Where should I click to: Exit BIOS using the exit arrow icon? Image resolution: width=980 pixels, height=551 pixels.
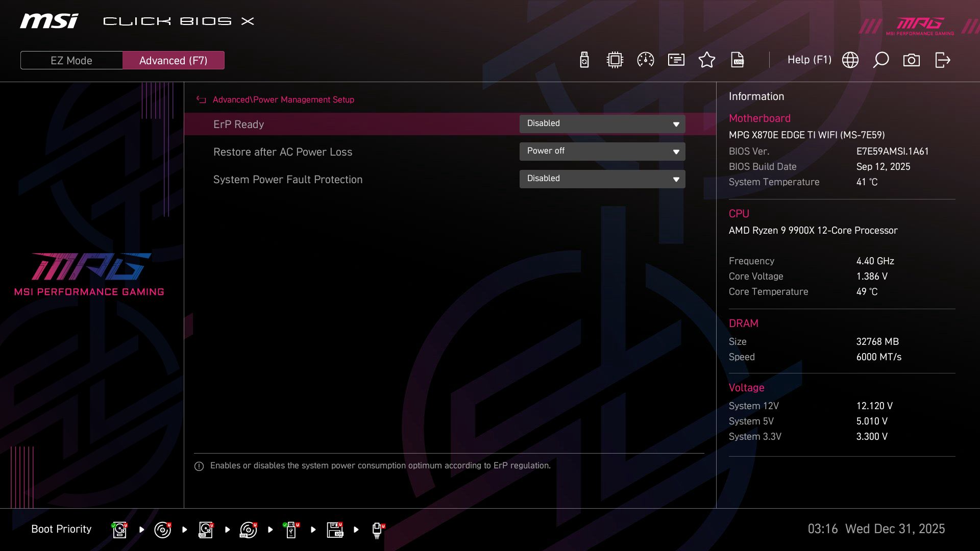pos(942,60)
